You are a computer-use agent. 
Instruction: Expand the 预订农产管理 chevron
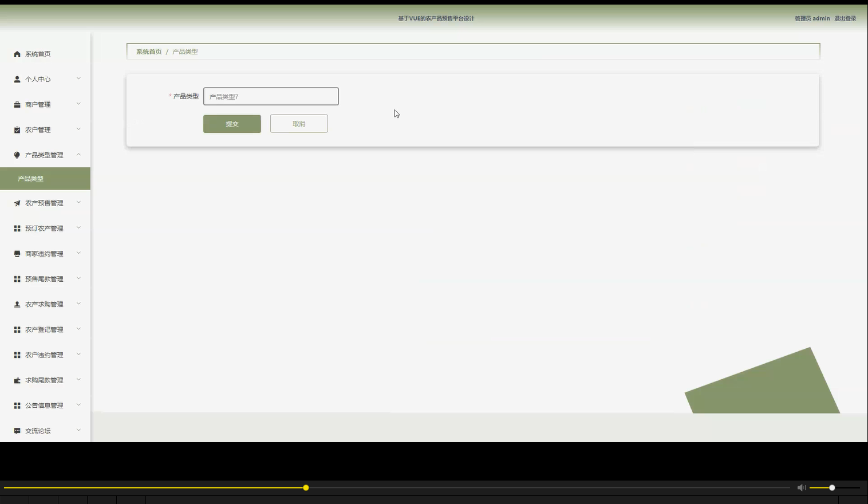pos(78,227)
